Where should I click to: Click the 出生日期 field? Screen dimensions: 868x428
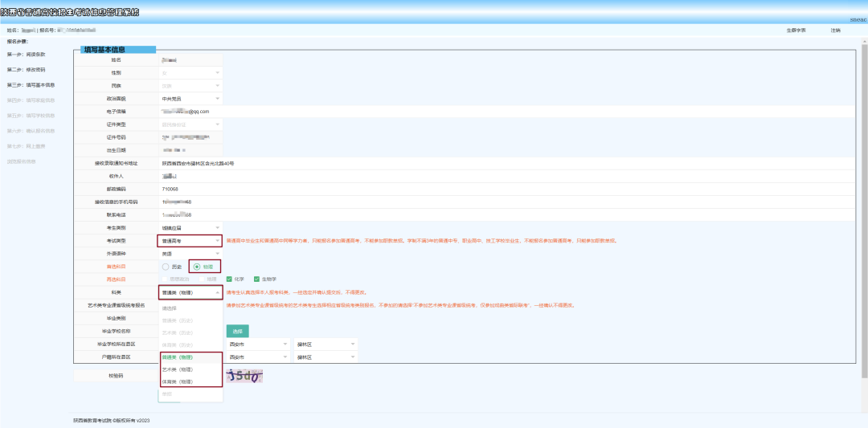tap(190, 150)
